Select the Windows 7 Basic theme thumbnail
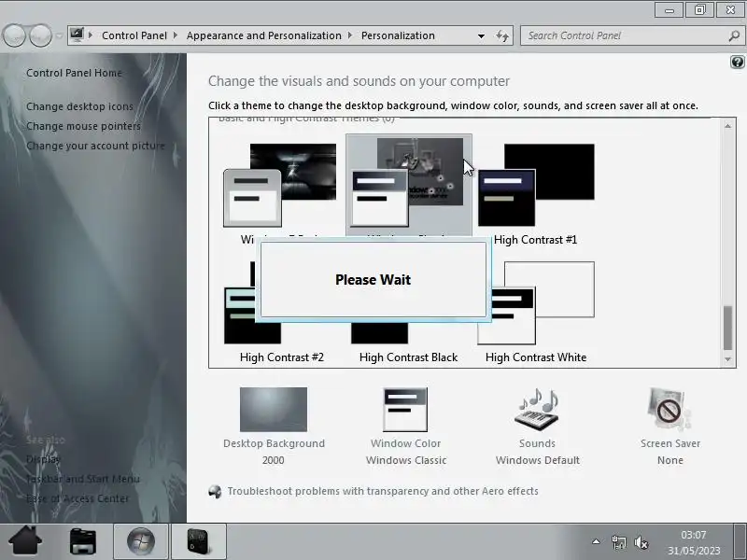The height and width of the screenshot is (560, 747). (279, 185)
